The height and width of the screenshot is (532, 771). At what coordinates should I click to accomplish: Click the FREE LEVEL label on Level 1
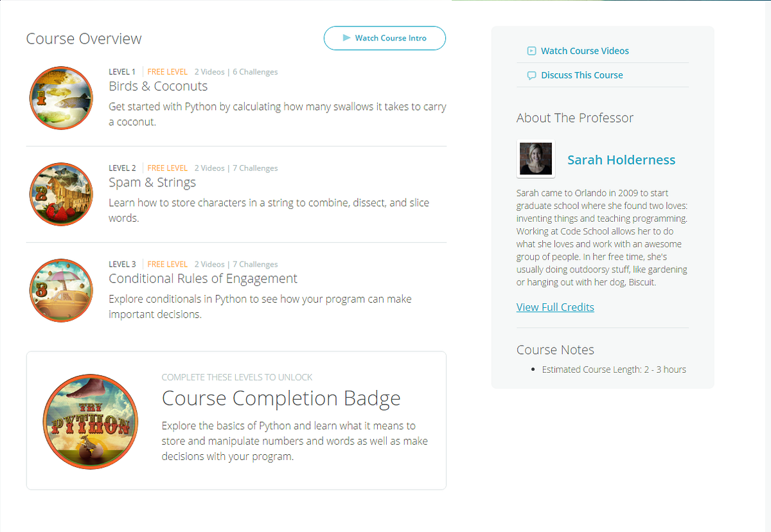(x=168, y=71)
